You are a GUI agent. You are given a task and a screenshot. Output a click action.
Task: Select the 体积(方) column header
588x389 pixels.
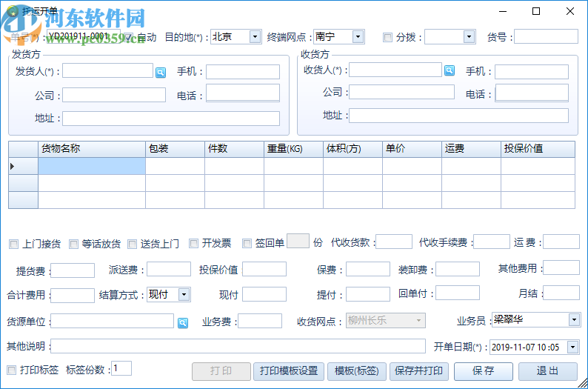coord(353,149)
